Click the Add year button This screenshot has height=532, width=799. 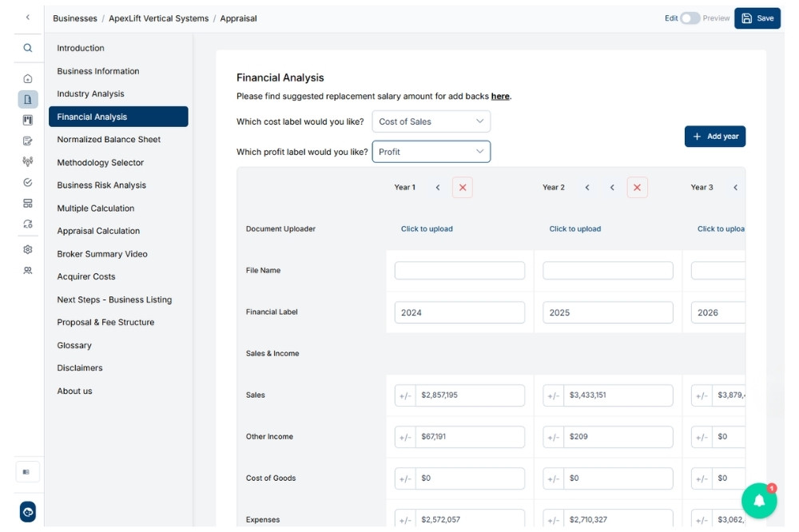pos(715,137)
